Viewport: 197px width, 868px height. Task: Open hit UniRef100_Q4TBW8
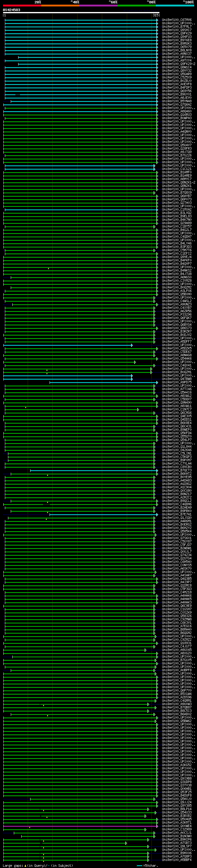click(176, 379)
